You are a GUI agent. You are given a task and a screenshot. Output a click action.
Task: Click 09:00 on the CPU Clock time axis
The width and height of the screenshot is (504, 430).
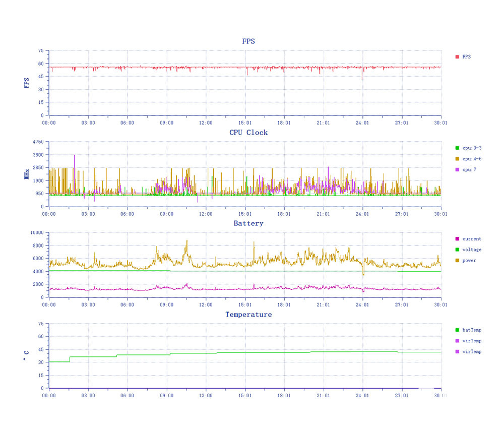point(166,214)
